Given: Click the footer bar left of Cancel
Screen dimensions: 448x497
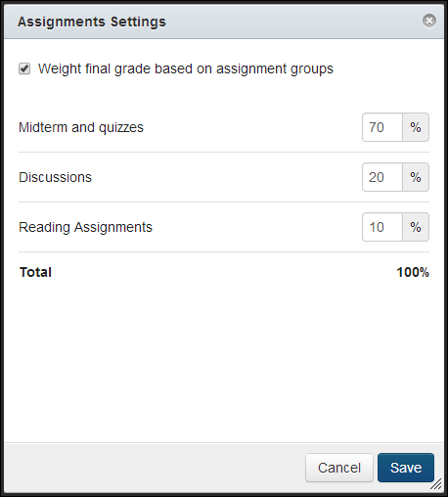Looking at the screenshot, I should 155,468.
